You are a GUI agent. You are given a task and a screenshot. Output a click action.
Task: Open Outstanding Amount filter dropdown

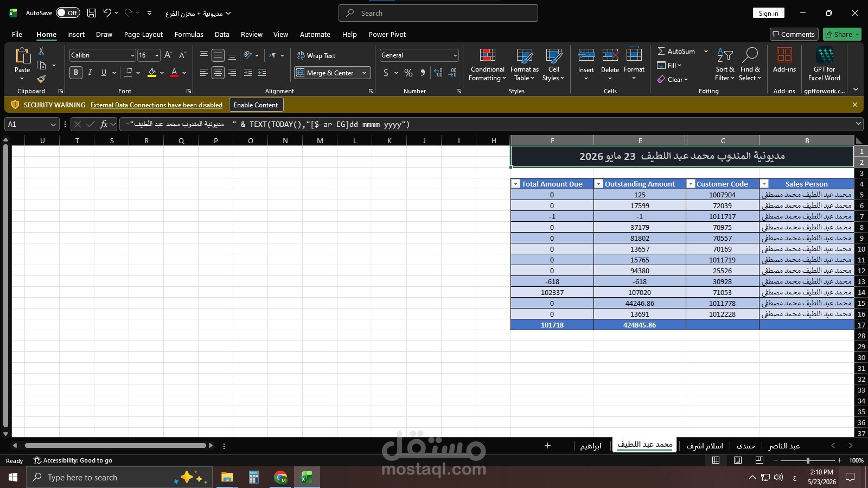coord(599,184)
